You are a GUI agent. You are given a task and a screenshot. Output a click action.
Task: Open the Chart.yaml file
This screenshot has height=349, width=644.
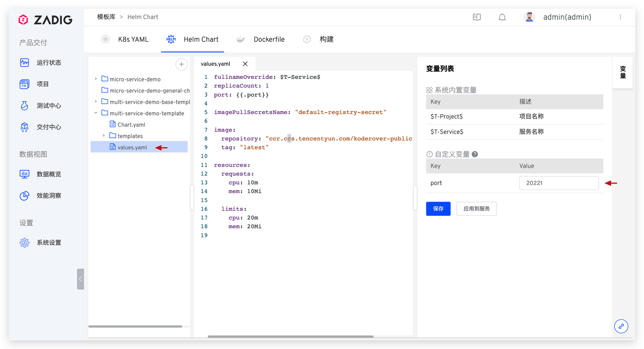128,125
